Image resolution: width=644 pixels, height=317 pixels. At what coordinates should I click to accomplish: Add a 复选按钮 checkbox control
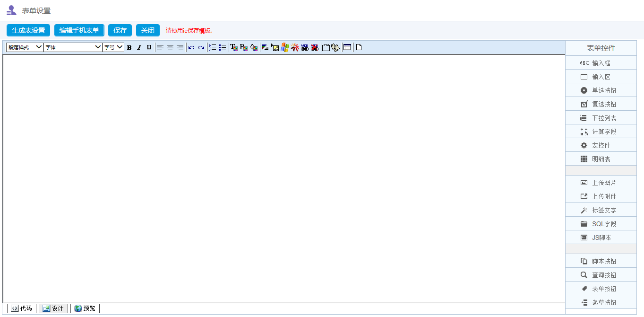coord(601,104)
